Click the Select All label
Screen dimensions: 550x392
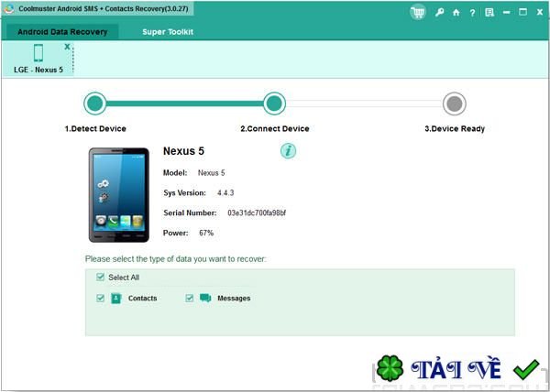[124, 278]
